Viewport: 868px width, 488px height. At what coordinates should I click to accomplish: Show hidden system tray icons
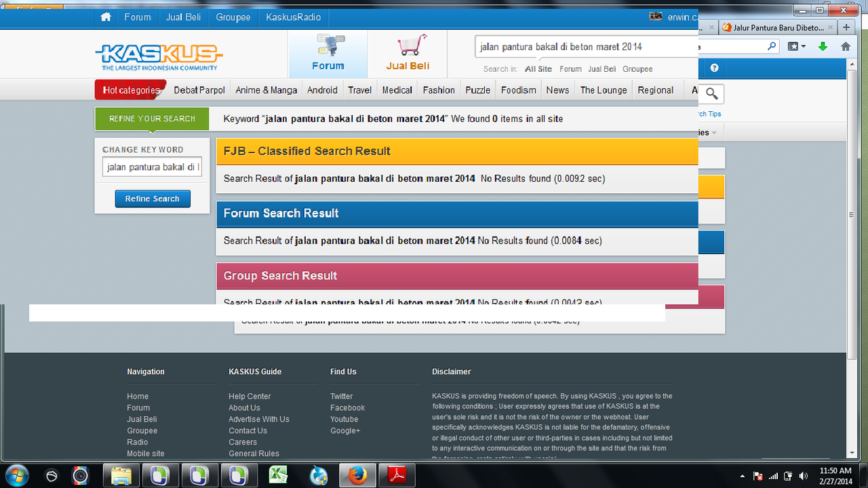(x=743, y=476)
